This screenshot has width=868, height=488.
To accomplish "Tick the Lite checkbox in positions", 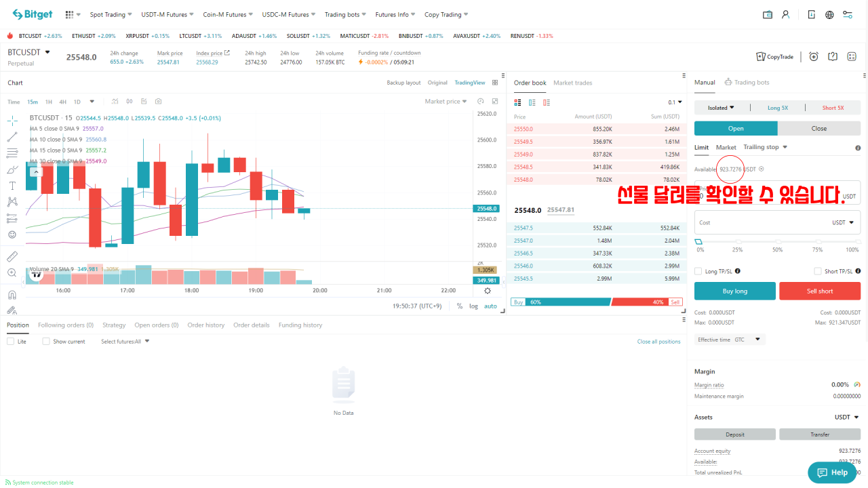I will [x=11, y=342].
